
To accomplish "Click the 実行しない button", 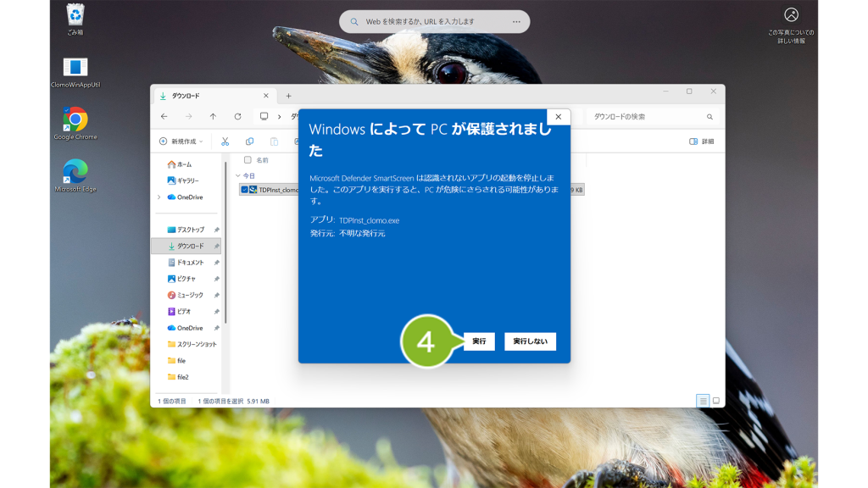I will tap(530, 341).
